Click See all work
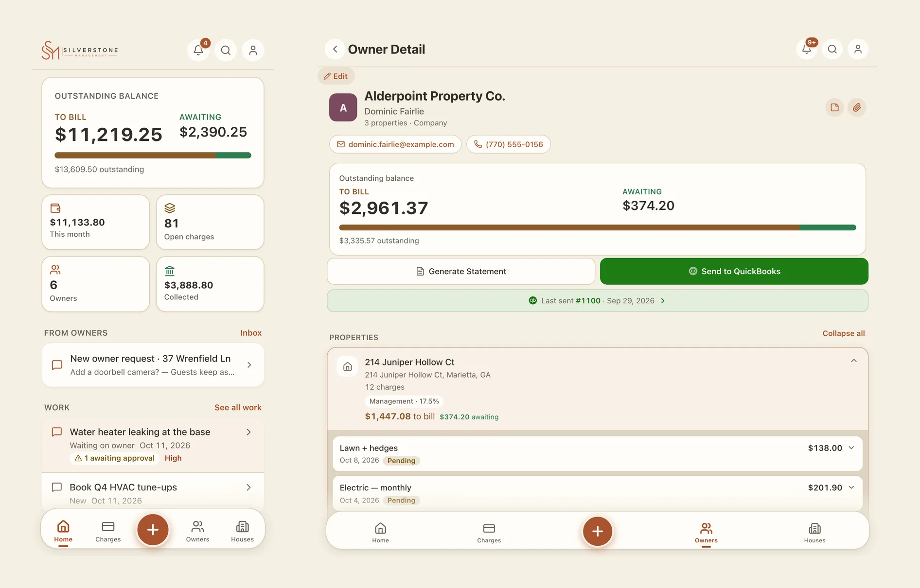Screen dimensions: 920x588 [238, 407]
